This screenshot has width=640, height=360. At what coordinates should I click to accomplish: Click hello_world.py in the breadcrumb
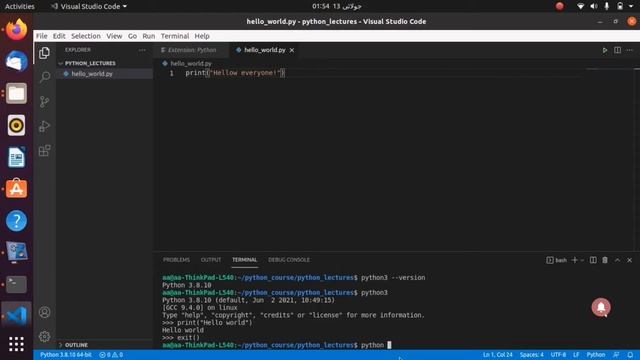click(x=191, y=64)
